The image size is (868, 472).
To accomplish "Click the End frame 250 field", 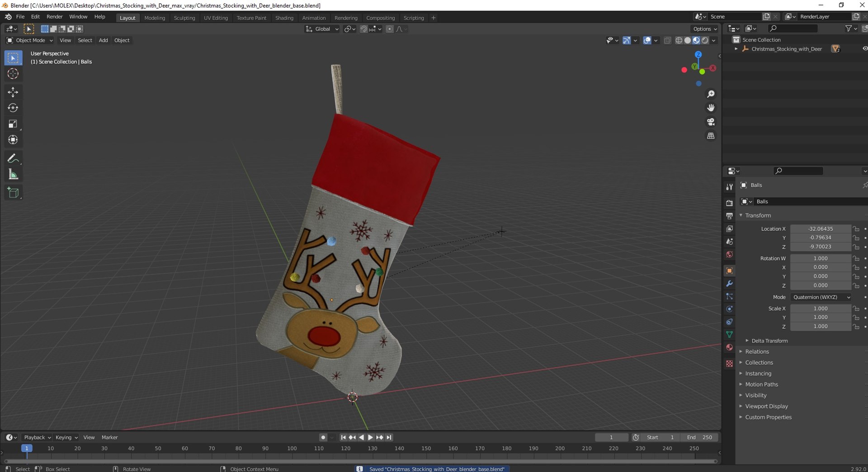I will tap(700, 437).
